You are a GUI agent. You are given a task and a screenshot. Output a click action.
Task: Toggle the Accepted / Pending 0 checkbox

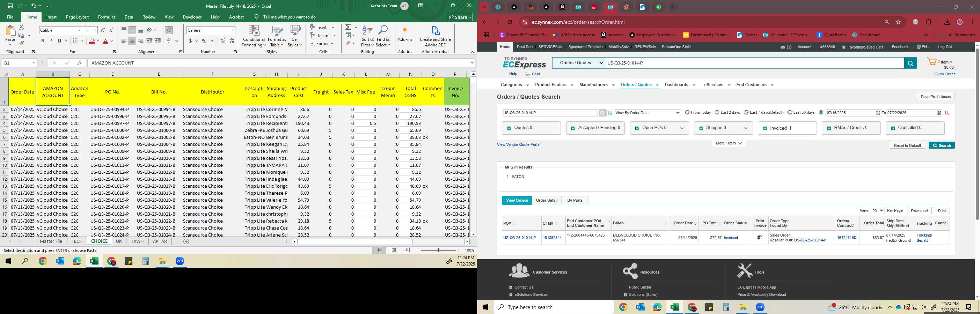pyautogui.click(x=573, y=128)
